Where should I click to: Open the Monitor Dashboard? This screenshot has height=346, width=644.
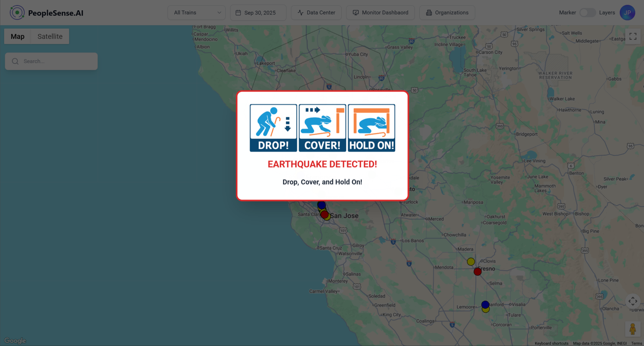[x=380, y=12]
